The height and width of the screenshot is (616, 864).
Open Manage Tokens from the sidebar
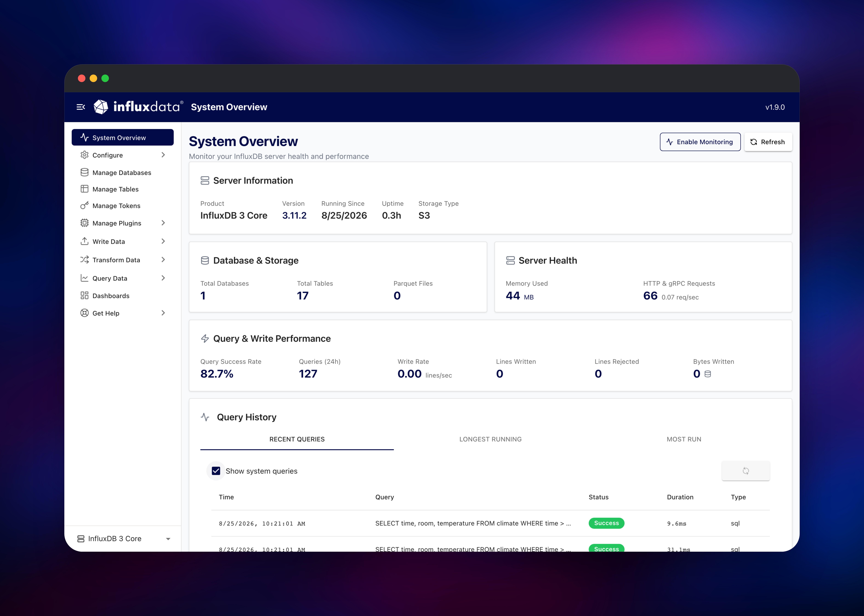123,206
